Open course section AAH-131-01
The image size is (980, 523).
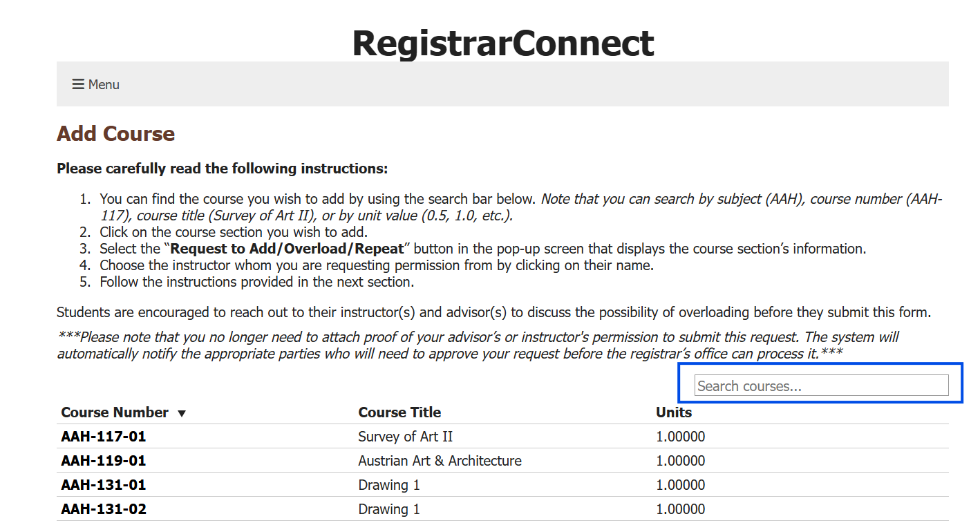104,485
